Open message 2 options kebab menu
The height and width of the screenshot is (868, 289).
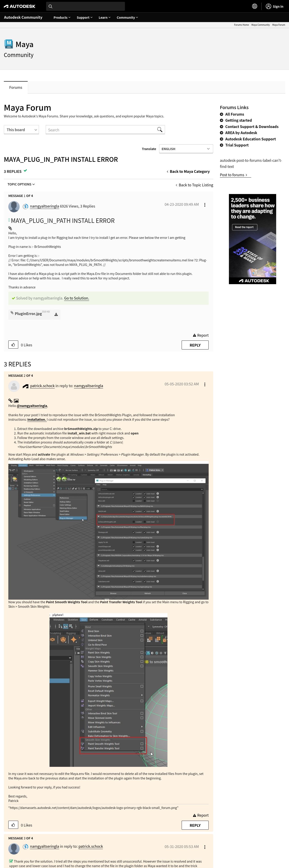205,384
